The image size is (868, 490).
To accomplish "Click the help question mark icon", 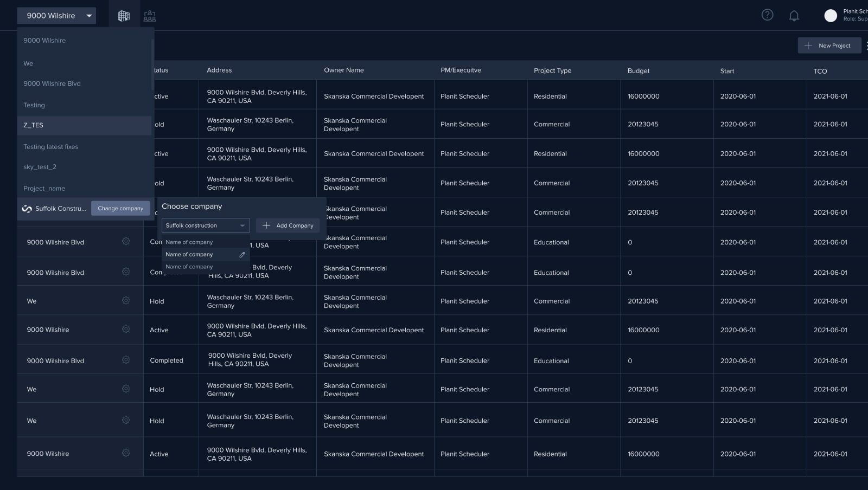I will coord(767,15).
